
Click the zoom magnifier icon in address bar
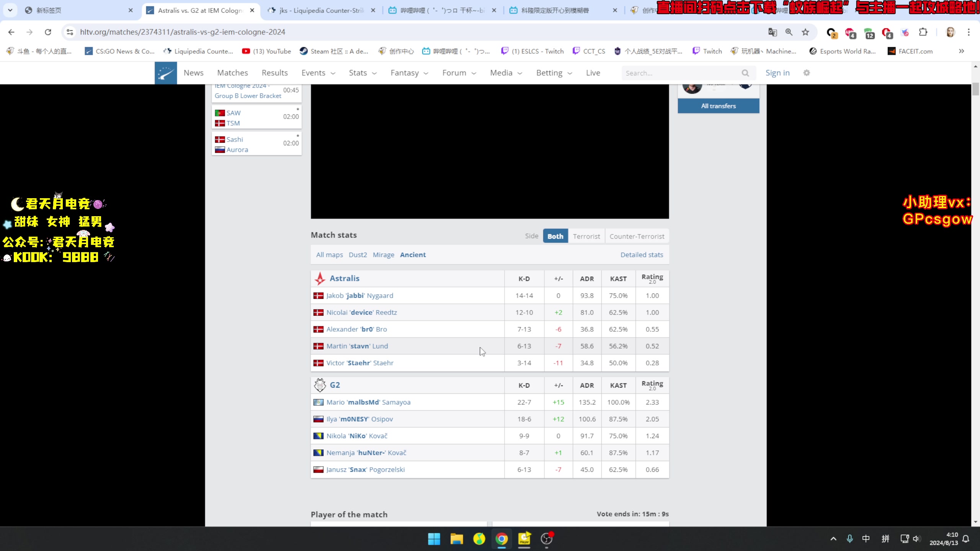click(x=789, y=32)
